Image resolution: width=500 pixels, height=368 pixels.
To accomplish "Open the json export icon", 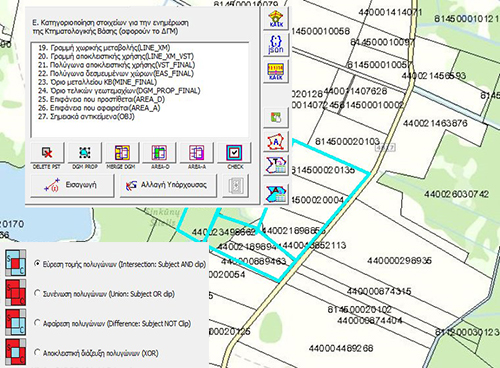I will (x=276, y=44).
